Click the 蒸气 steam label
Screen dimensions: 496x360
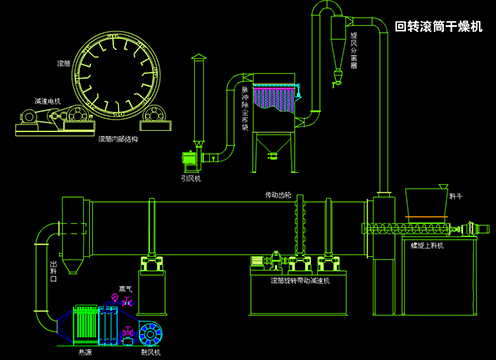coord(125,289)
